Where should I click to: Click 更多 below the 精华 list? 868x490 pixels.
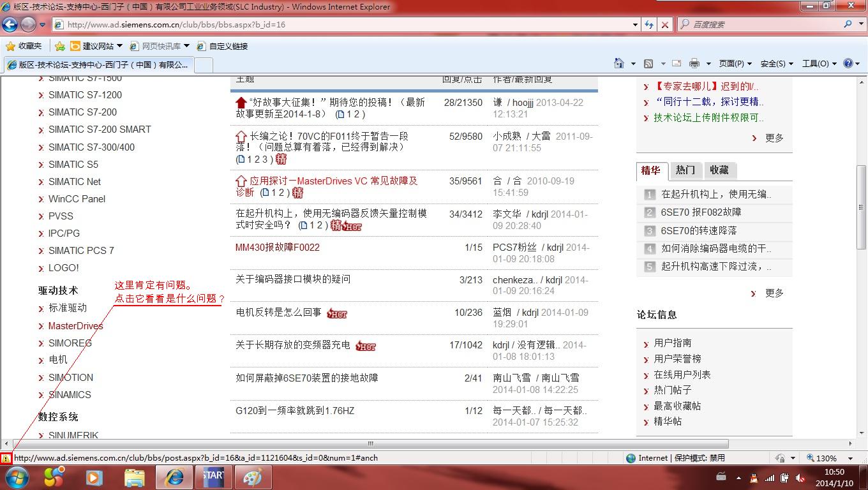tap(774, 293)
